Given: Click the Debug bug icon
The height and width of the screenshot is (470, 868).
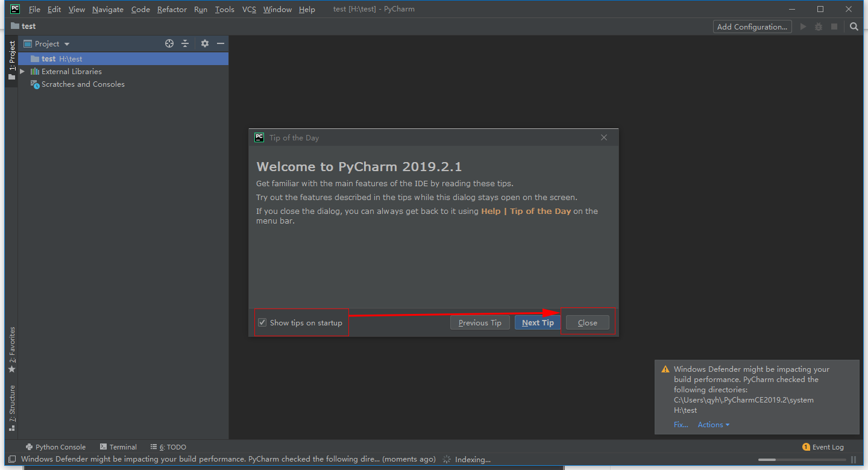Looking at the screenshot, I should click(x=819, y=27).
